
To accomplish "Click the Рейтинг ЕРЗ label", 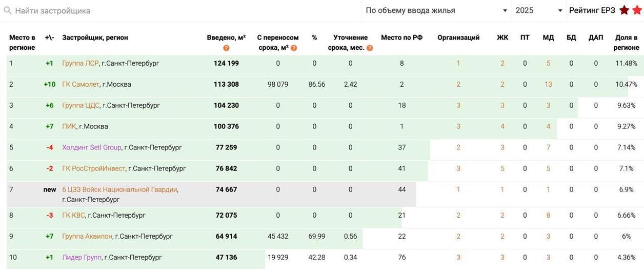I will (592, 11).
